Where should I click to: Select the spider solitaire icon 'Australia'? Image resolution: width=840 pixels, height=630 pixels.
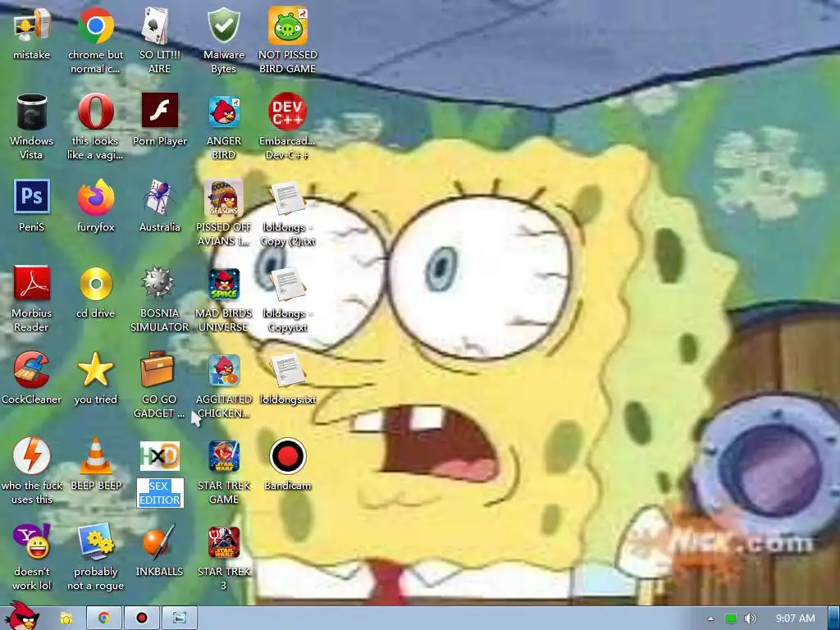pyautogui.click(x=159, y=206)
